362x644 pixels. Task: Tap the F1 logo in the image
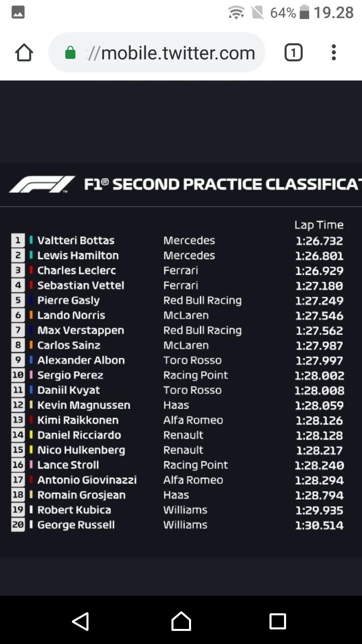point(42,184)
